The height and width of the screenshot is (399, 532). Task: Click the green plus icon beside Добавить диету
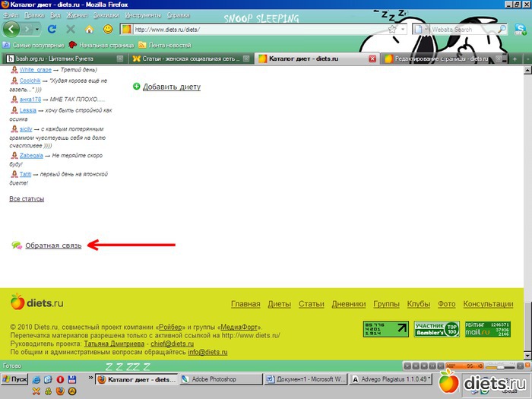coord(137,87)
